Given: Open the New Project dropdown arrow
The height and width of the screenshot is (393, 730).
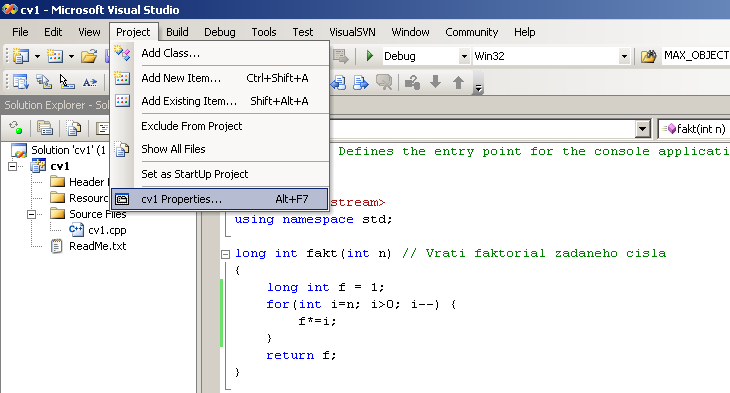Looking at the screenshot, I should click(37, 57).
